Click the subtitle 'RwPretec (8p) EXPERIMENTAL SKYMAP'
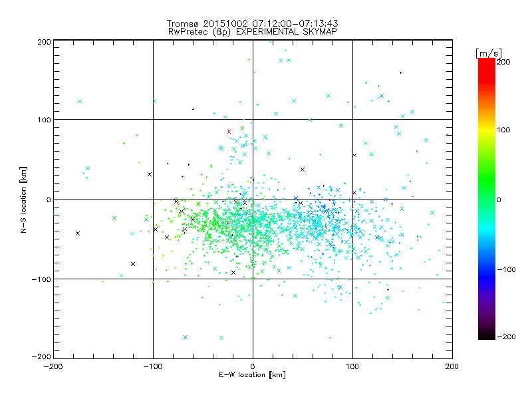Screen dimensions: 532x399 click(x=253, y=32)
